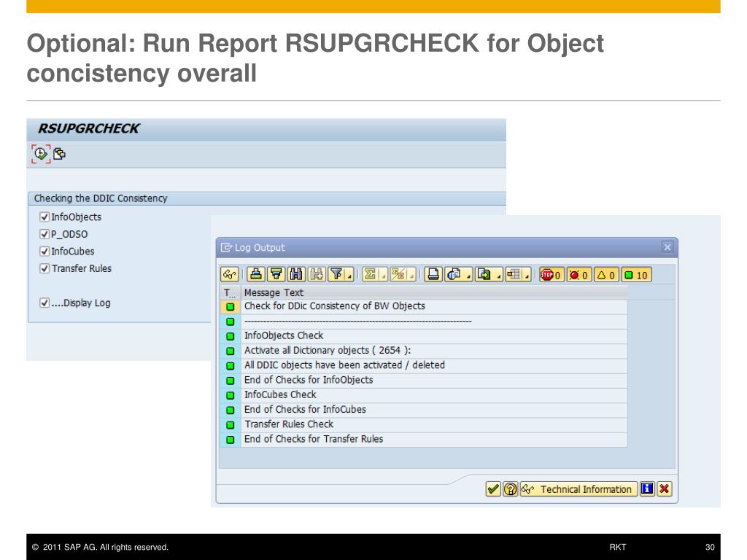Show success messages with the green 10 button
Screen dimensions: 747x560
point(636,275)
